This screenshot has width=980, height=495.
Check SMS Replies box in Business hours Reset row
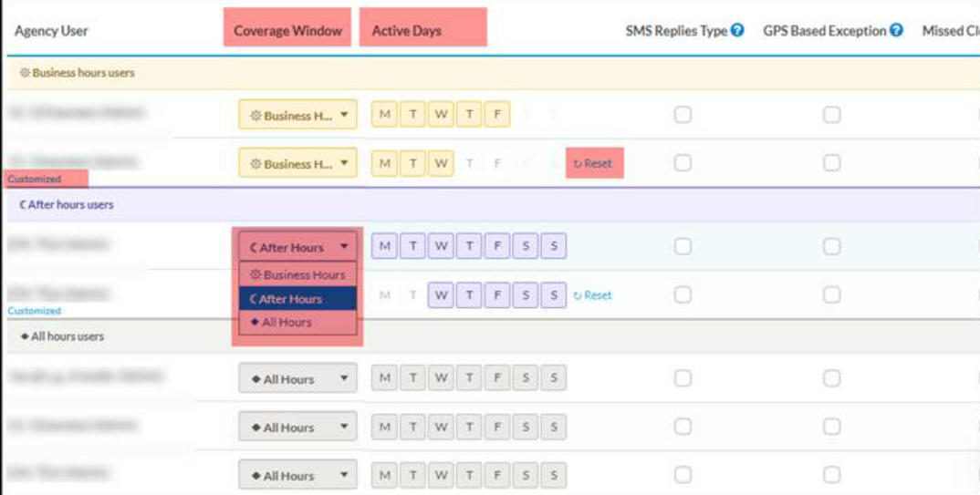coord(683,163)
